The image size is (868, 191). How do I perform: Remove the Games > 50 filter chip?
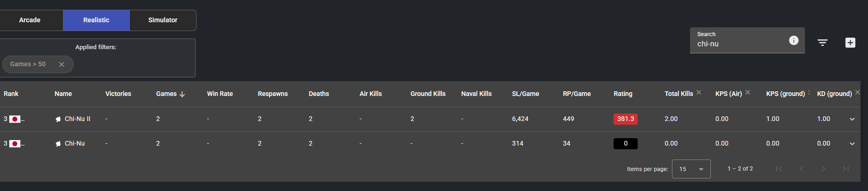[62, 64]
